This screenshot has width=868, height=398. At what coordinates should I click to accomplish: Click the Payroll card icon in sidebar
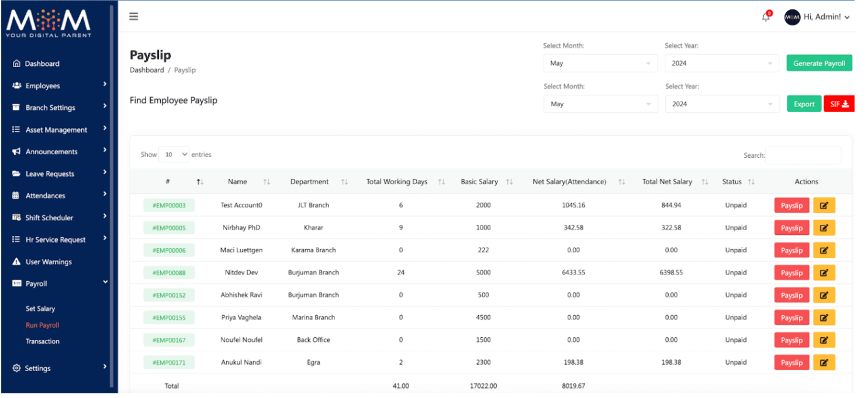pyautogui.click(x=16, y=283)
